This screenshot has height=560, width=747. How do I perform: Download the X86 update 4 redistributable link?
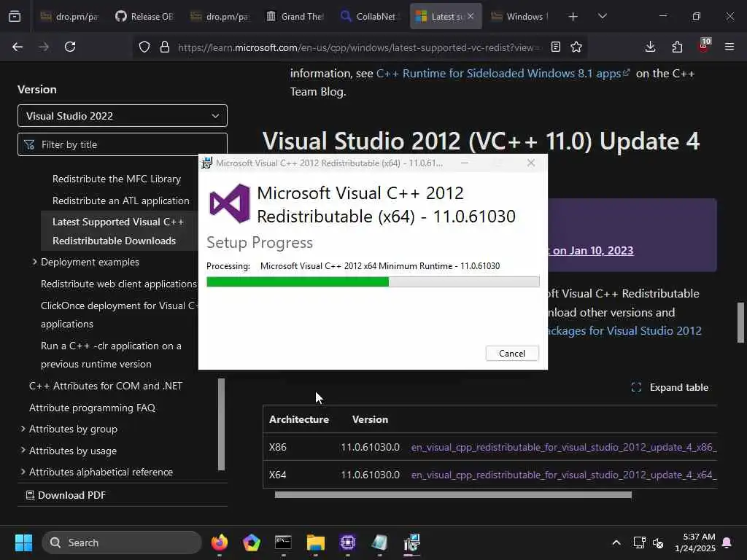pos(564,447)
